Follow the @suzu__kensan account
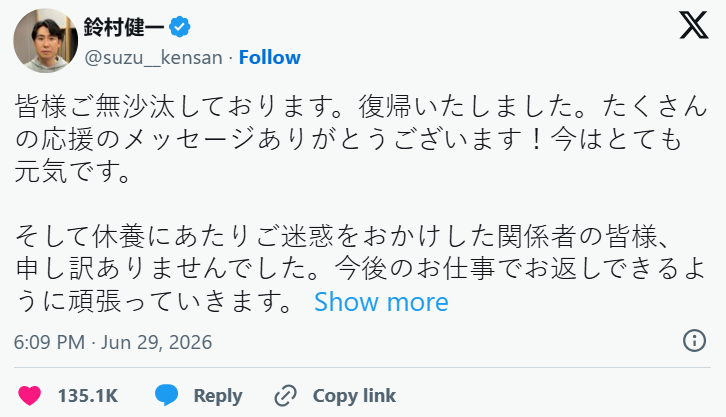The image size is (726, 417). (269, 57)
